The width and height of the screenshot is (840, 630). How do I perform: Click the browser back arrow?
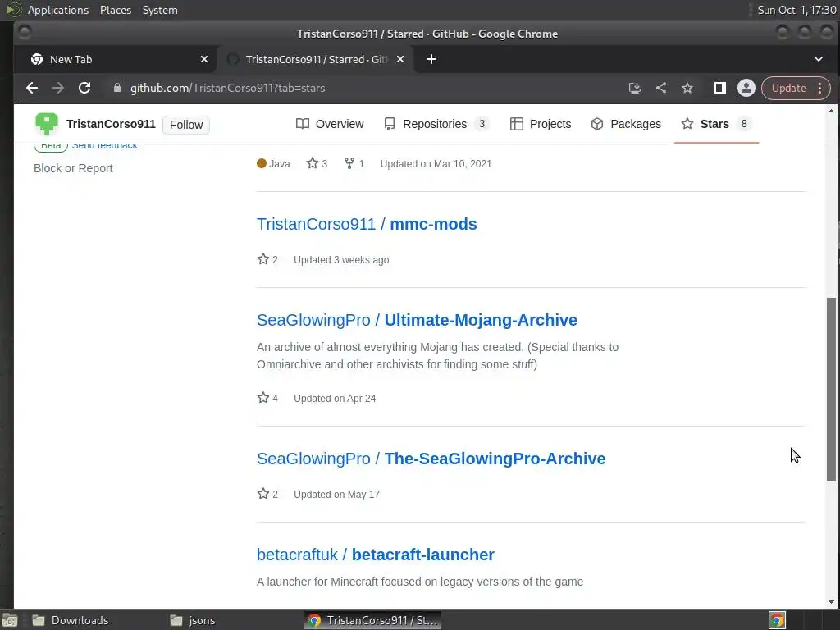[32, 88]
